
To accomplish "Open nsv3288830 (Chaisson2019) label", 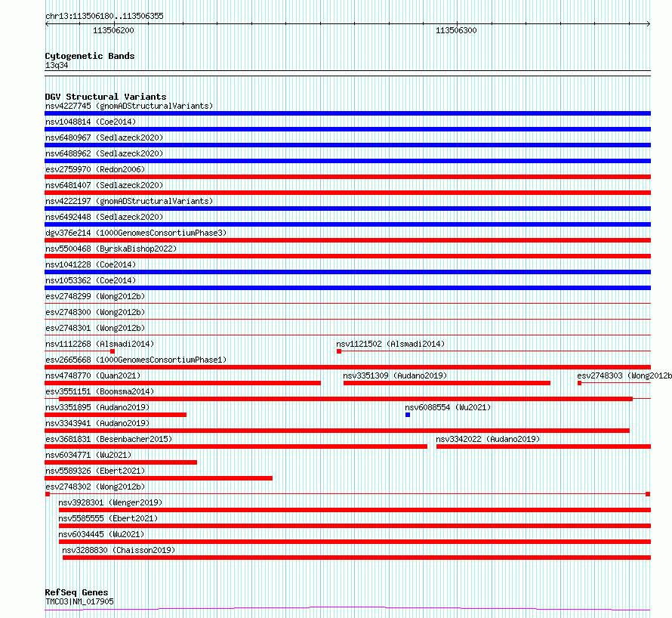I will pos(119,550).
